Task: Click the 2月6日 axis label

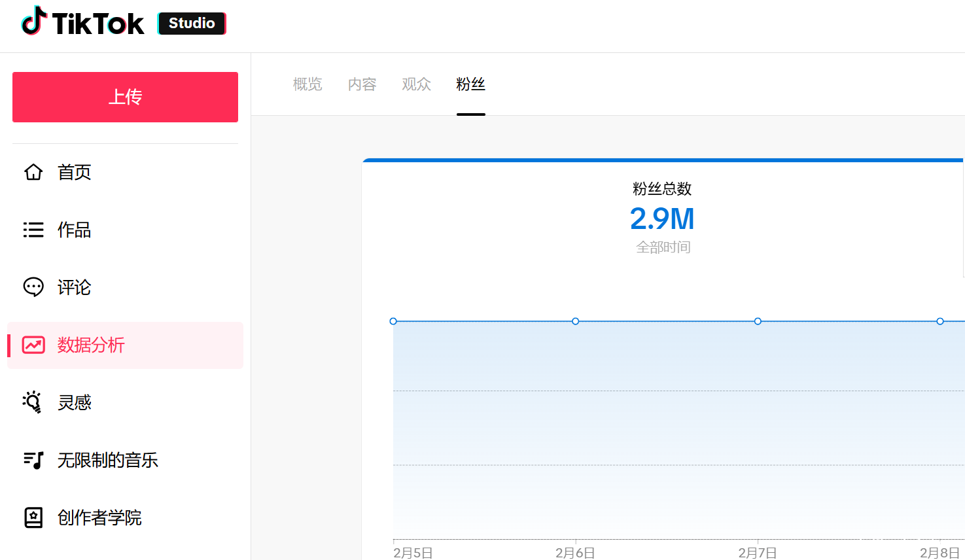Action: (x=575, y=553)
